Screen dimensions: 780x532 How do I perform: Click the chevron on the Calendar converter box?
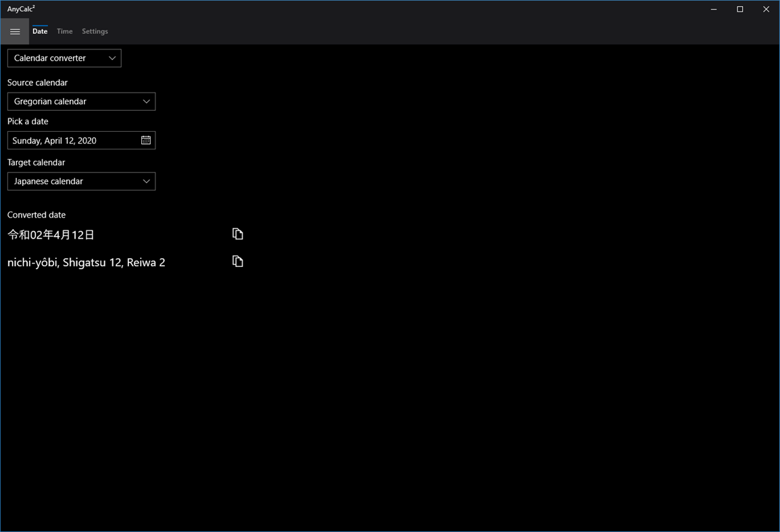point(112,58)
